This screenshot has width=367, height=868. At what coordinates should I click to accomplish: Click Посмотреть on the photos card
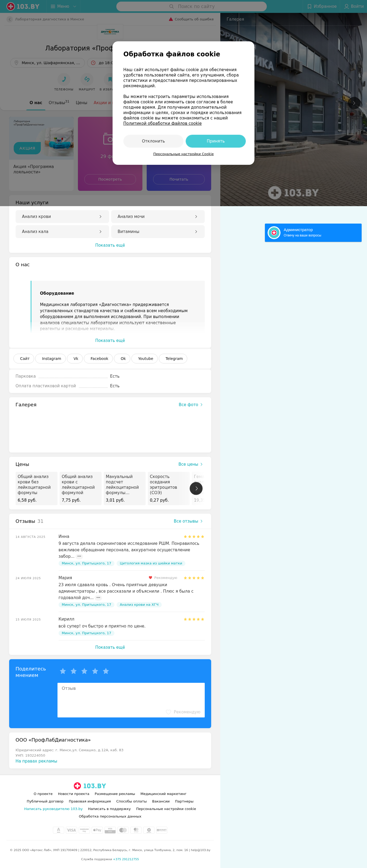[x=110, y=179]
